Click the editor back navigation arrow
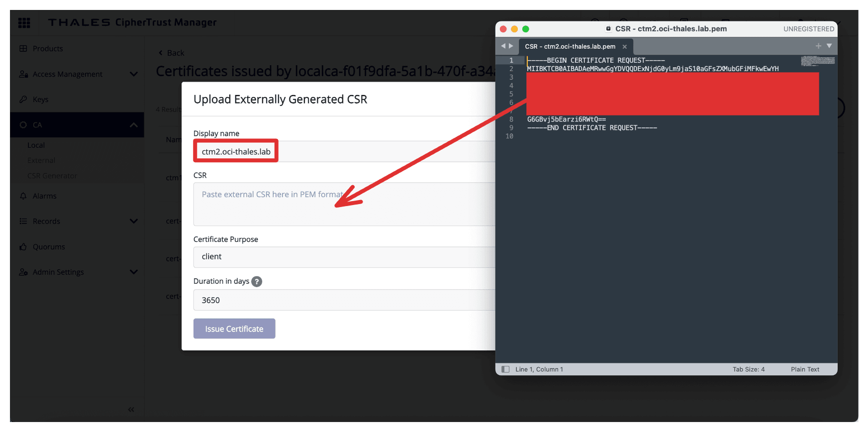The width and height of the screenshot is (868, 432). [x=503, y=46]
